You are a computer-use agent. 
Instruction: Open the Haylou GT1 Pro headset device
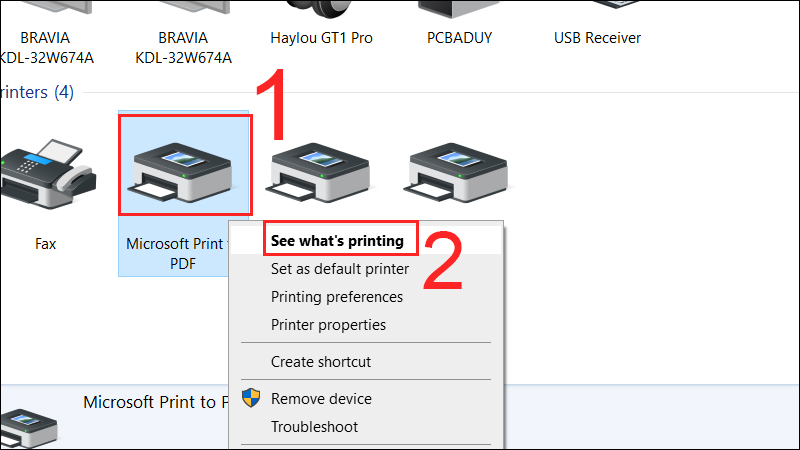click(x=321, y=38)
